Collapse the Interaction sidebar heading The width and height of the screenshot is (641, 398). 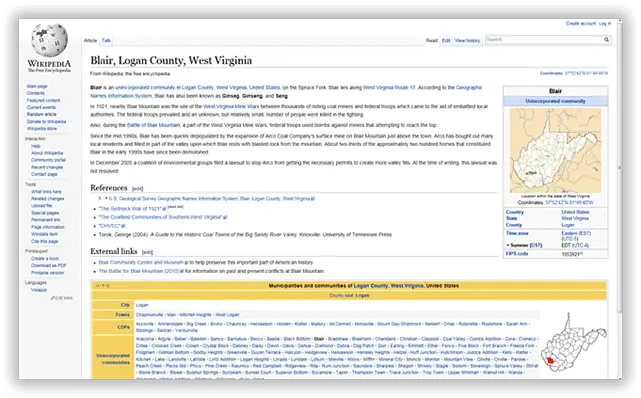tap(36, 139)
